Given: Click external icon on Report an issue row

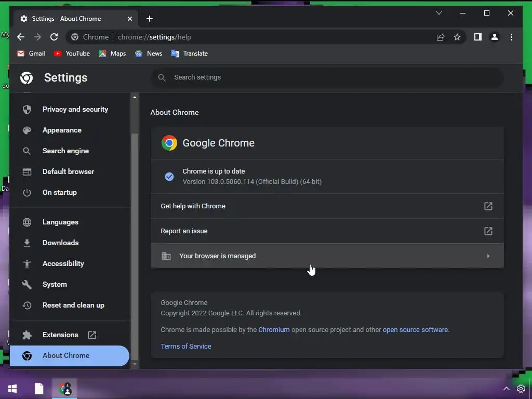Looking at the screenshot, I should click(x=488, y=231).
